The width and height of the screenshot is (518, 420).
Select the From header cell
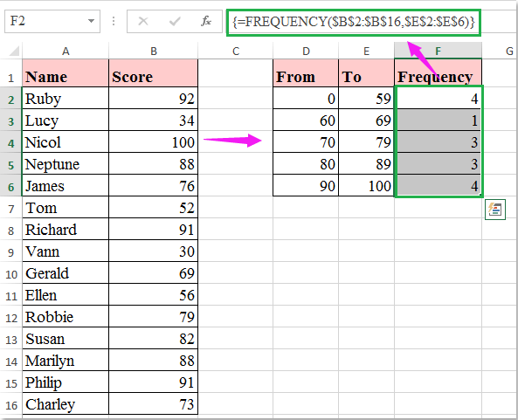coord(306,73)
